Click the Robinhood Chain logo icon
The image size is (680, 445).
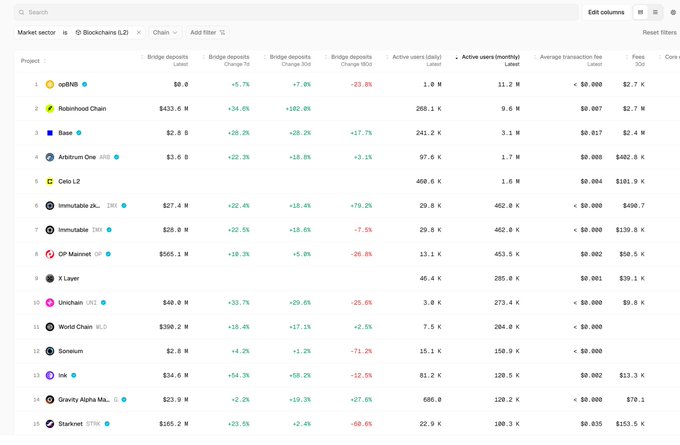(x=50, y=108)
